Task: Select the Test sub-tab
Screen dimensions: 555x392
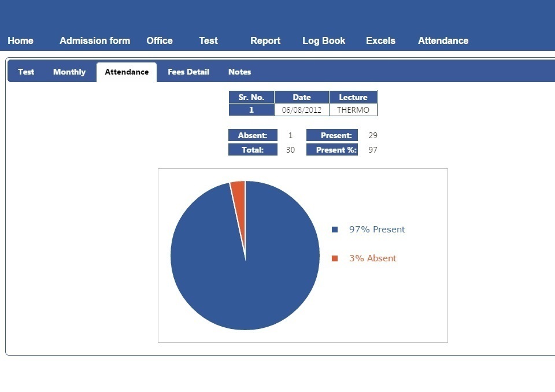Action: tap(26, 72)
